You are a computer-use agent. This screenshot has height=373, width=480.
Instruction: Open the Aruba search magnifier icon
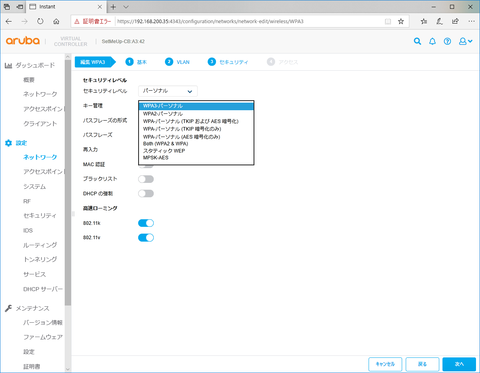tap(417, 41)
